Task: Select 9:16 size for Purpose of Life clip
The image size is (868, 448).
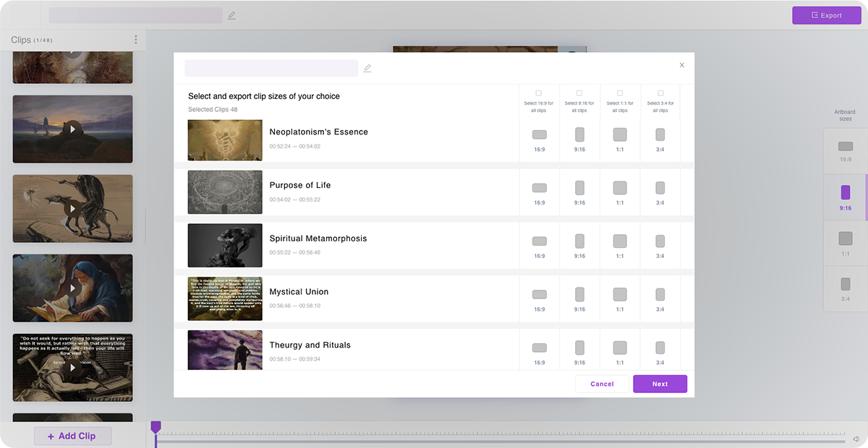Action: point(579,188)
